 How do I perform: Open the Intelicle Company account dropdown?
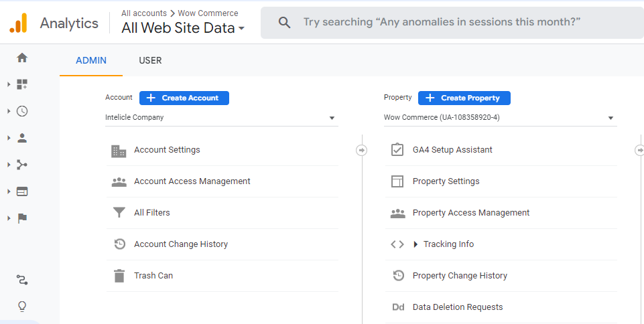coord(221,118)
